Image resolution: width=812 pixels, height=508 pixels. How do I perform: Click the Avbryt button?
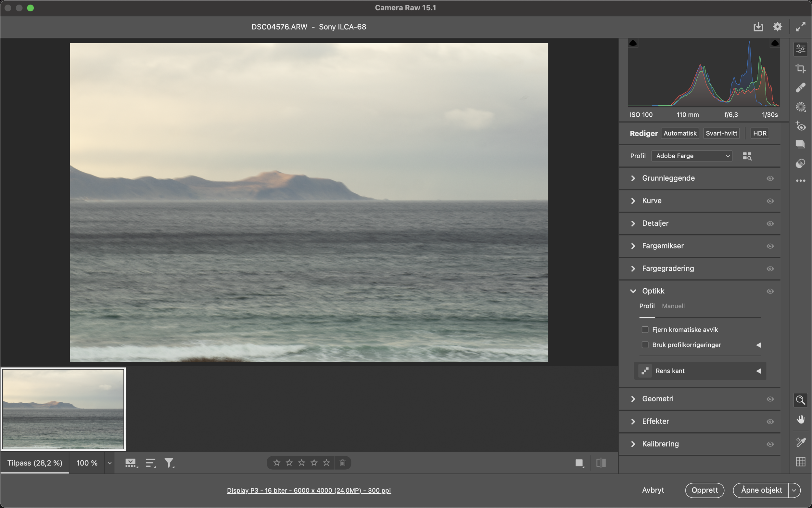653,490
